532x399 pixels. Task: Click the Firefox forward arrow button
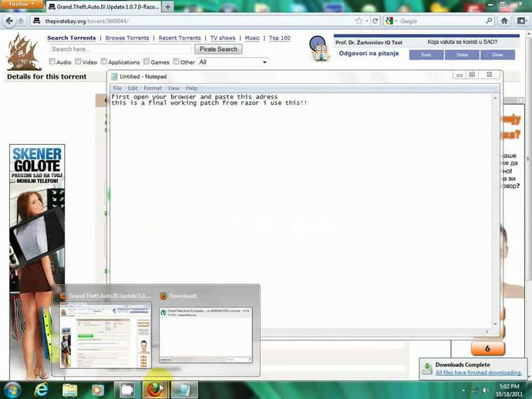[21, 21]
